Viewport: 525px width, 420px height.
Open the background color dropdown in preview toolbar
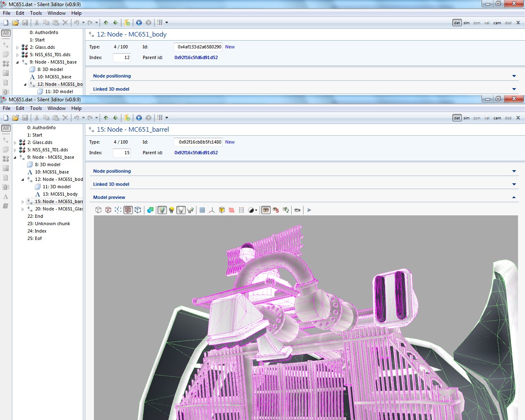point(253,210)
